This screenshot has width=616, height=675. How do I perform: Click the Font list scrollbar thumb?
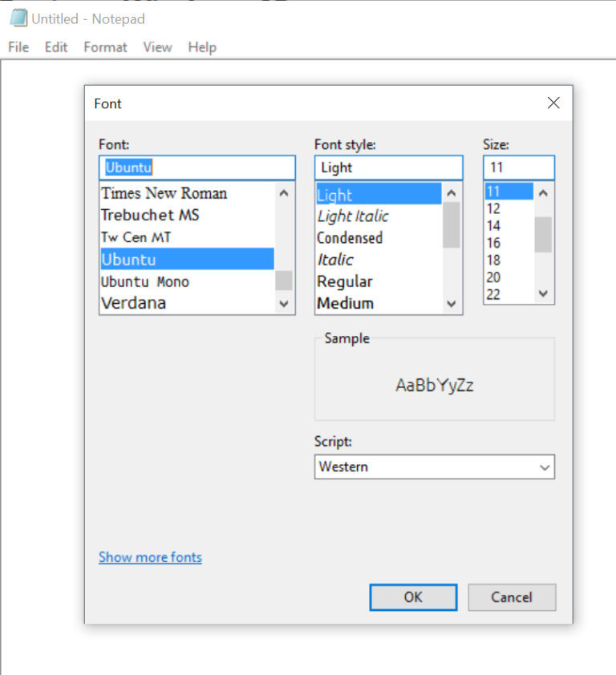point(284,280)
